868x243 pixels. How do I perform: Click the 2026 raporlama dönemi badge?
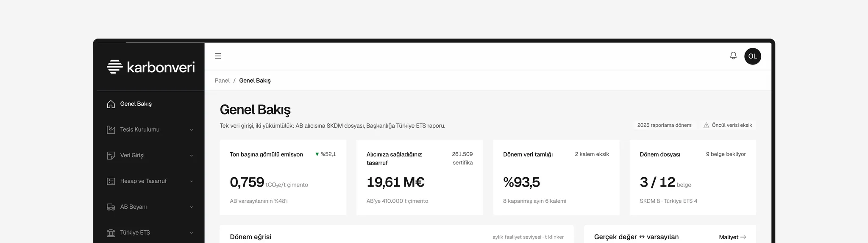[665, 126]
